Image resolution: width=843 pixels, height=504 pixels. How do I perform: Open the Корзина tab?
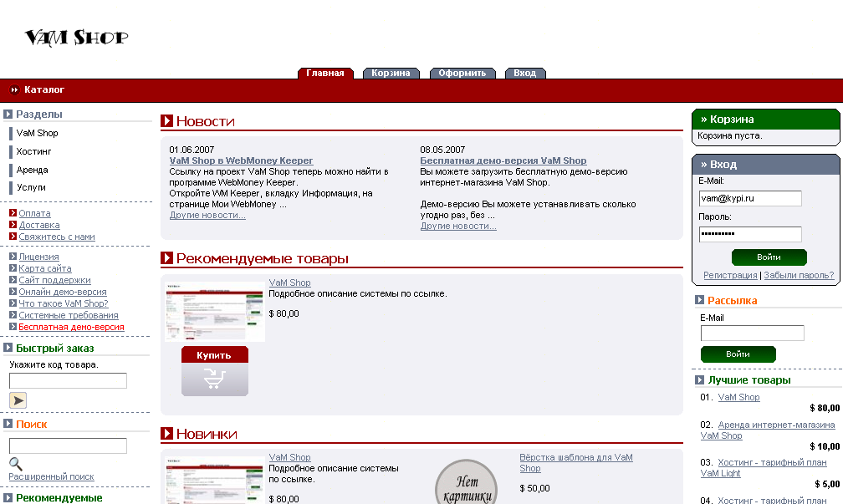click(x=391, y=73)
